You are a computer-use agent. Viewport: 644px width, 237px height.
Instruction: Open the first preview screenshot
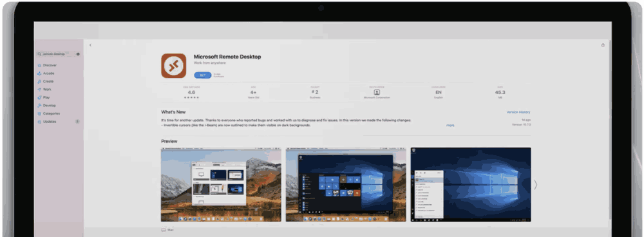coord(221,185)
